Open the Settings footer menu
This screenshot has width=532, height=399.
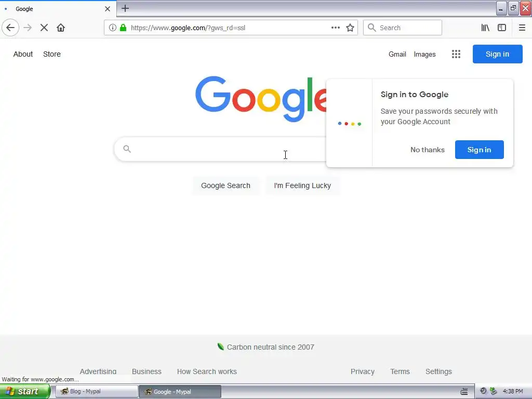438,371
